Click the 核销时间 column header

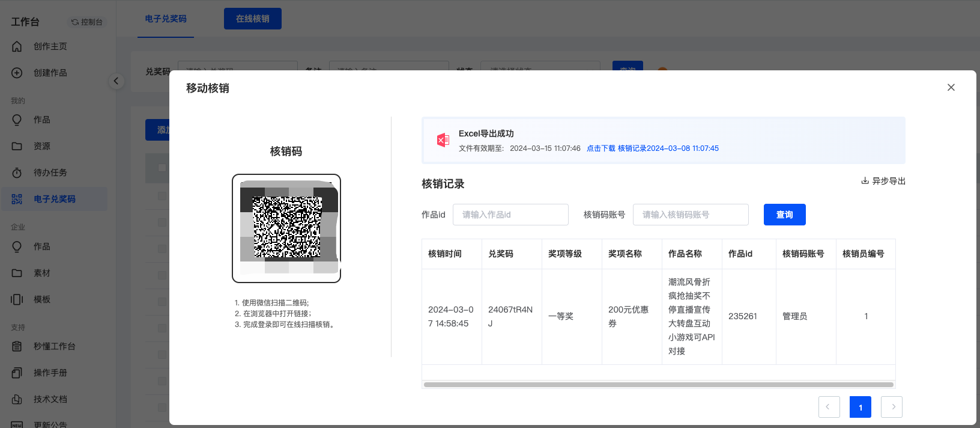pyautogui.click(x=452, y=254)
